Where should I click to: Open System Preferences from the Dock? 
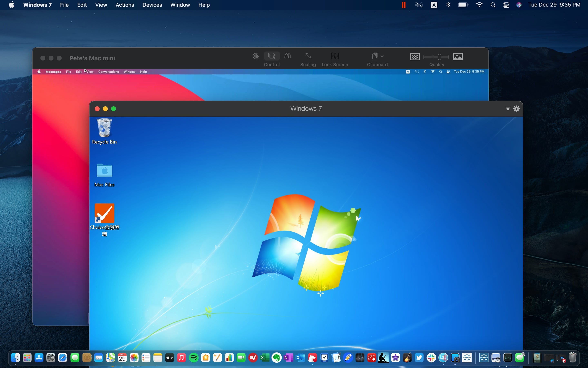pos(51,358)
